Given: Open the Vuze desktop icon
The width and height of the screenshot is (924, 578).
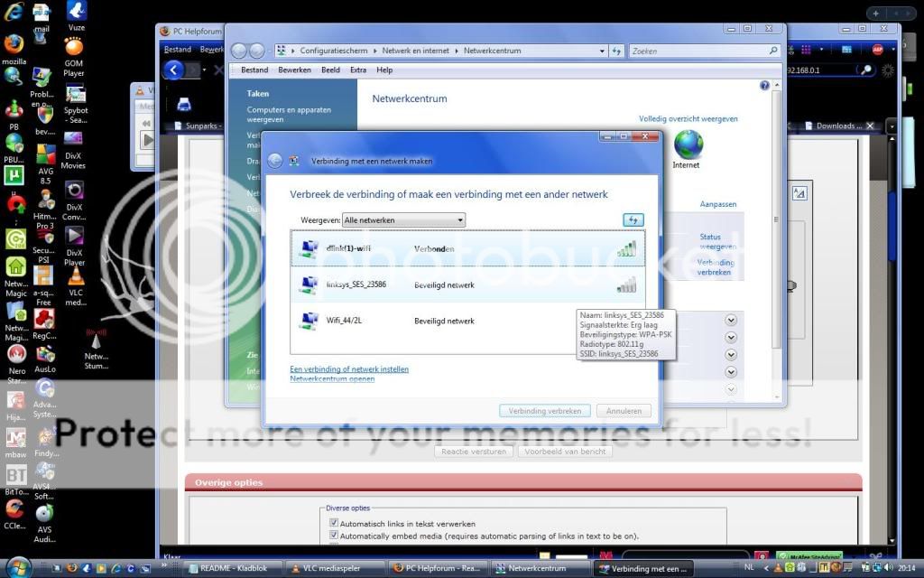Looking at the screenshot, I should click(x=76, y=11).
